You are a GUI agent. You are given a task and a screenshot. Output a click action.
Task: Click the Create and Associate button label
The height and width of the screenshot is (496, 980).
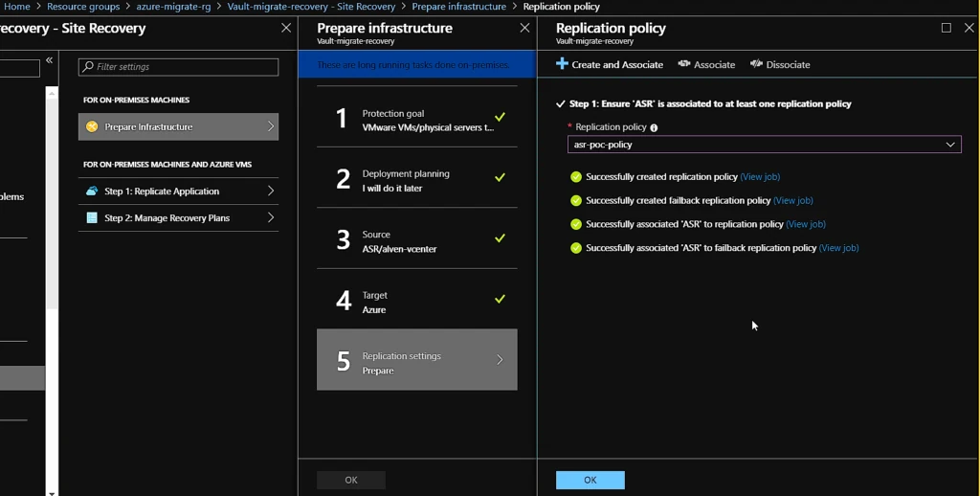coord(617,64)
